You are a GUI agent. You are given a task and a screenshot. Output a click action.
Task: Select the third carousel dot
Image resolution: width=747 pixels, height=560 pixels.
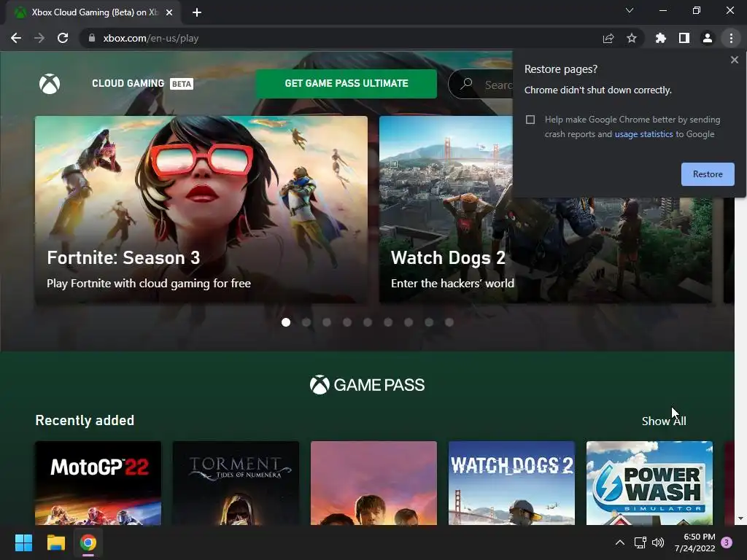coord(327,322)
